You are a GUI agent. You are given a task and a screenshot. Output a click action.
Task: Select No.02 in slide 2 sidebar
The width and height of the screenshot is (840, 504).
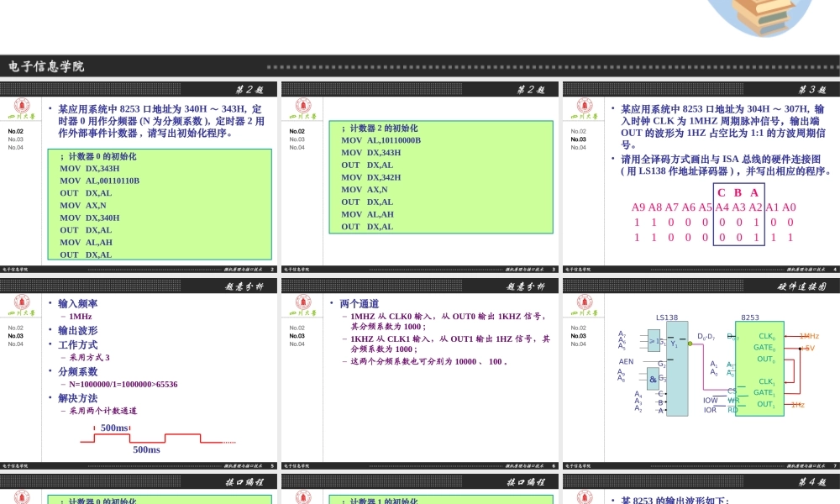[16, 132]
